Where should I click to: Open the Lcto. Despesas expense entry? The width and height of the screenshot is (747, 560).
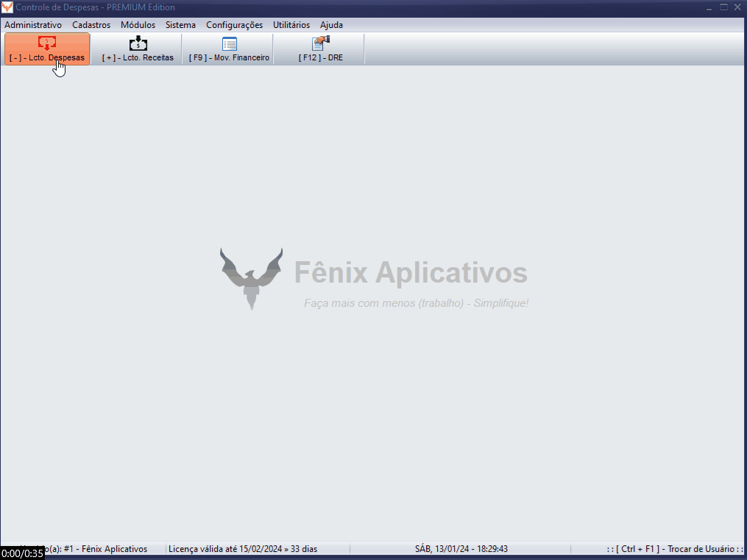coord(46,49)
